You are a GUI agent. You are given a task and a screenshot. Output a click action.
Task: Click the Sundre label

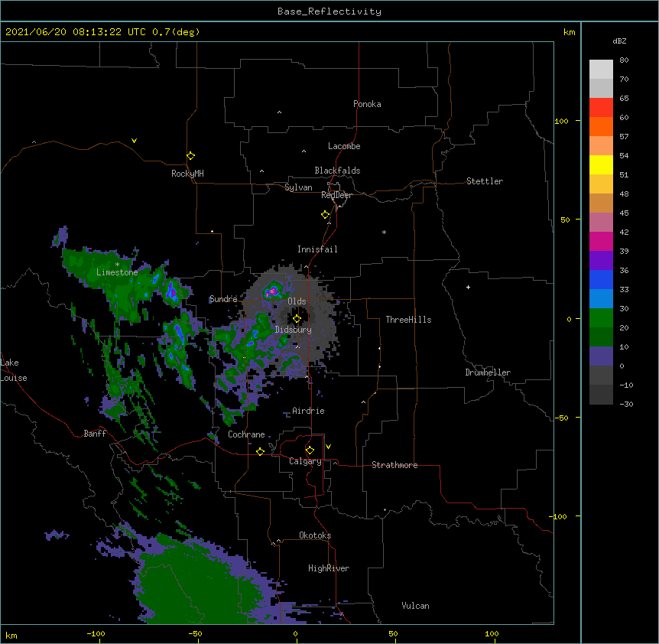[x=223, y=299]
